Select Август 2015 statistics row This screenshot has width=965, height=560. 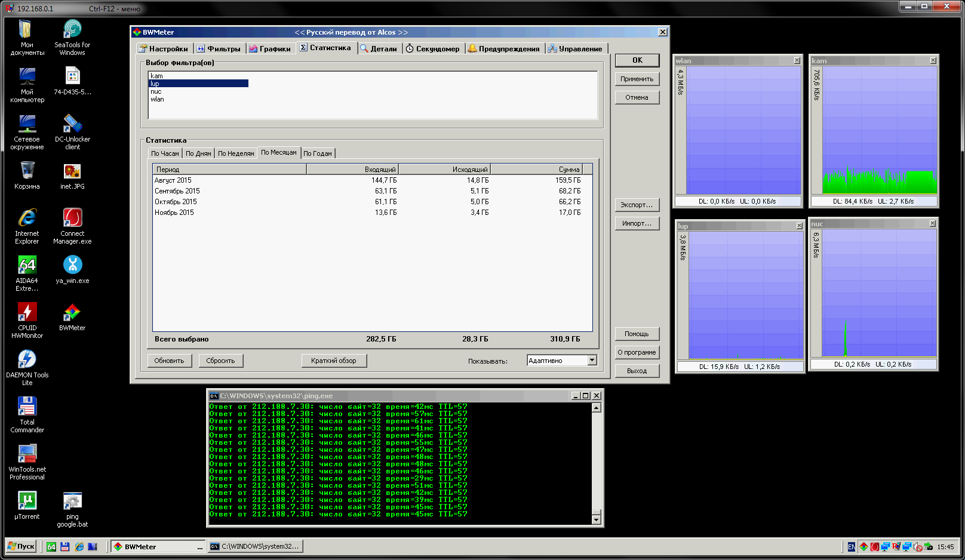pos(373,180)
